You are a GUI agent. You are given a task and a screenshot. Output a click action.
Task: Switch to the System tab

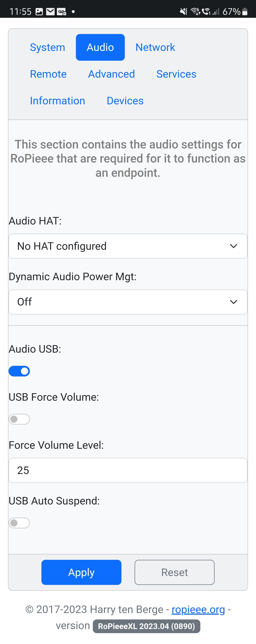[47, 48]
